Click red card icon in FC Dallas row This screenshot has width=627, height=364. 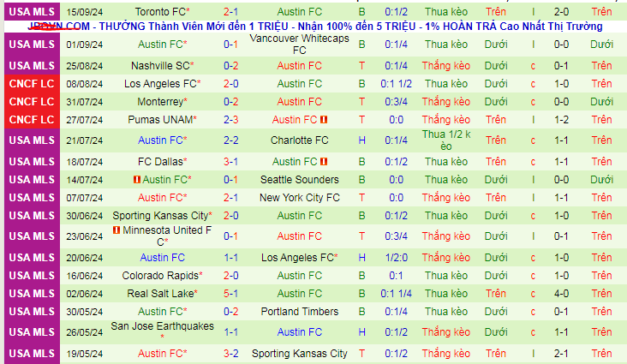(x=325, y=162)
